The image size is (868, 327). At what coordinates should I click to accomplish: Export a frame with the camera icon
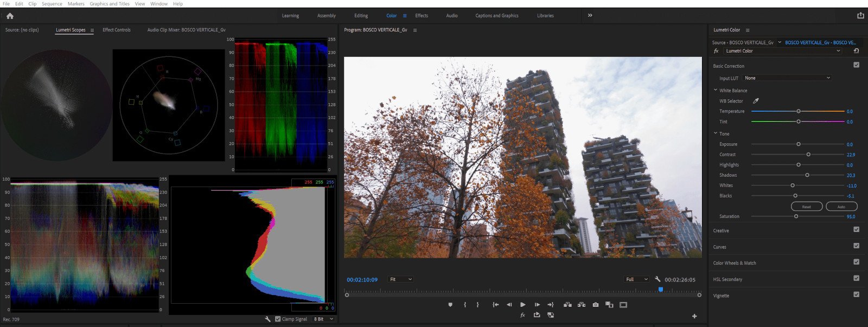tap(596, 305)
